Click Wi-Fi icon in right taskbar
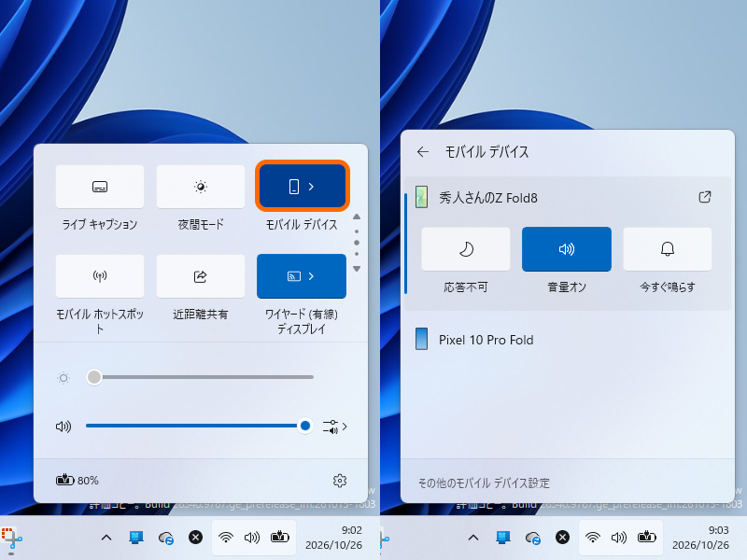The width and height of the screenshot is (747, 560). point(592,538)
